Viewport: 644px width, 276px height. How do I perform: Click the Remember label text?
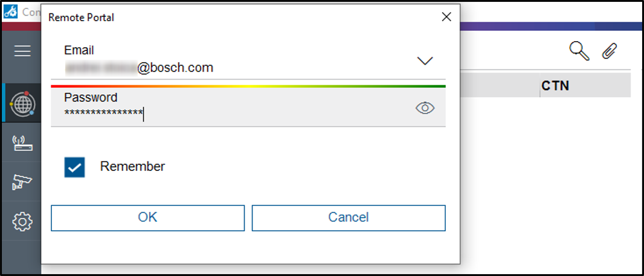point(132,167)
